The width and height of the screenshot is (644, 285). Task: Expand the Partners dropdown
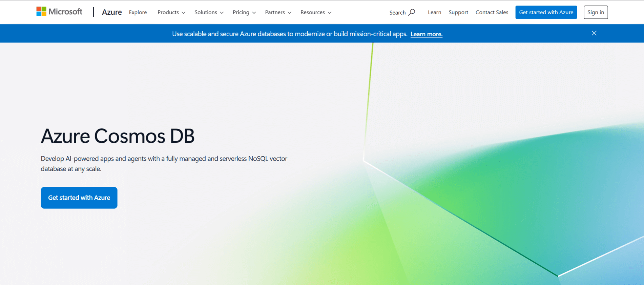pyautogui.click(x=278, y=12)
